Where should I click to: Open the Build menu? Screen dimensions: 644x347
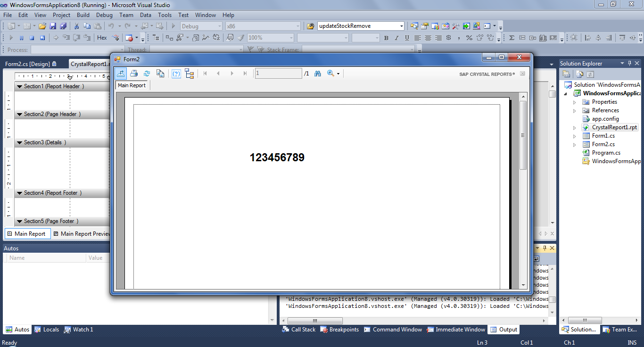[x=83, y=15]
